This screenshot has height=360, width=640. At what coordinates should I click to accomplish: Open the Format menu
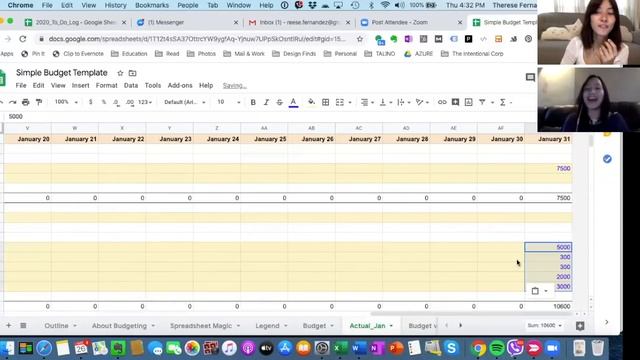(107, 85)
